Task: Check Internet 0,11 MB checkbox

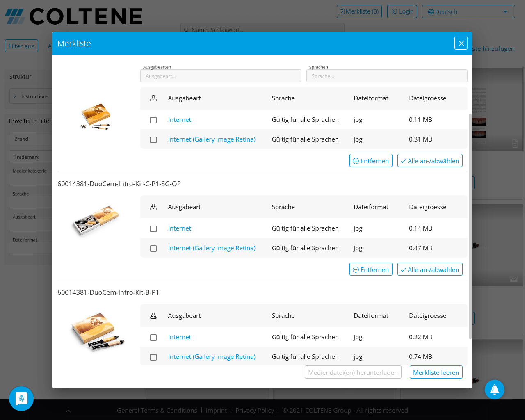Action: (153, 120)
